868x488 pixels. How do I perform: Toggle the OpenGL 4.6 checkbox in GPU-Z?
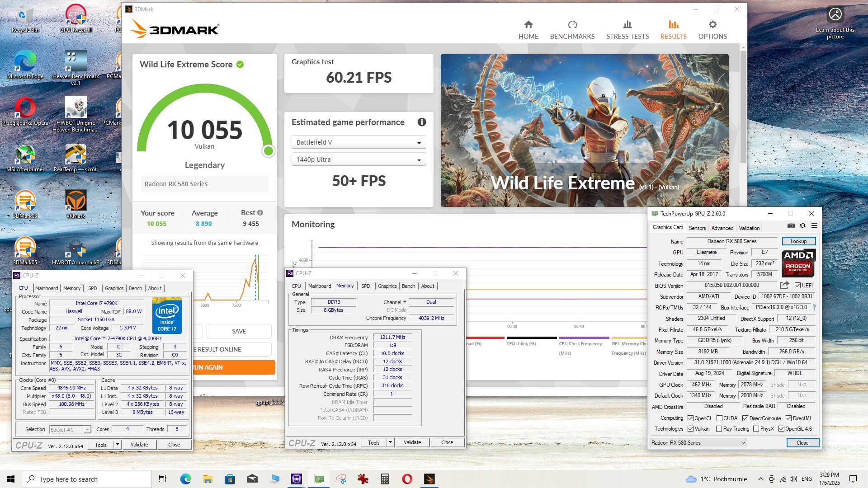pyautogui.click(x=781, y=429)
